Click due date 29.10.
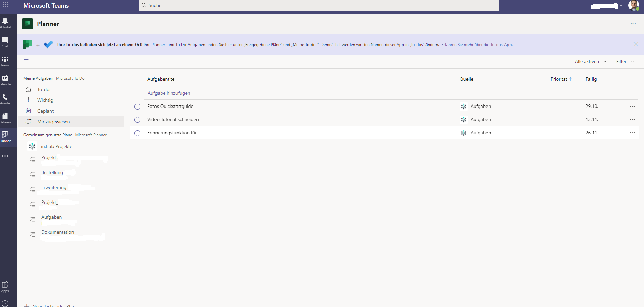 592,106
